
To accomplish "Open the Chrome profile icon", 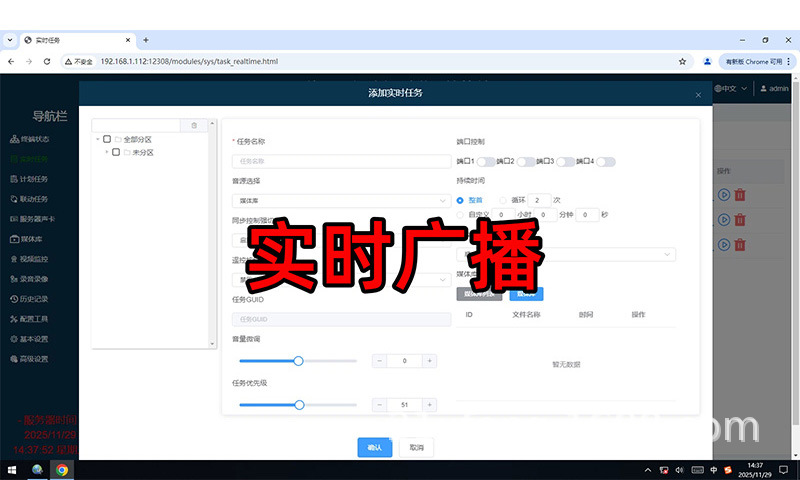I will (x=707, y=61).
